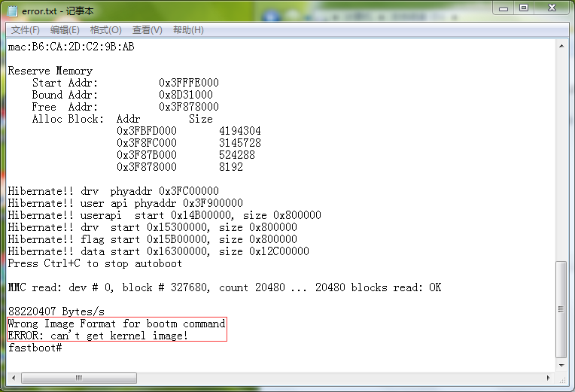The height and width of the screenshot is (392, 575).
Task: Click the Bound Addr value 0x8D31000
Action: coord(186,95)
